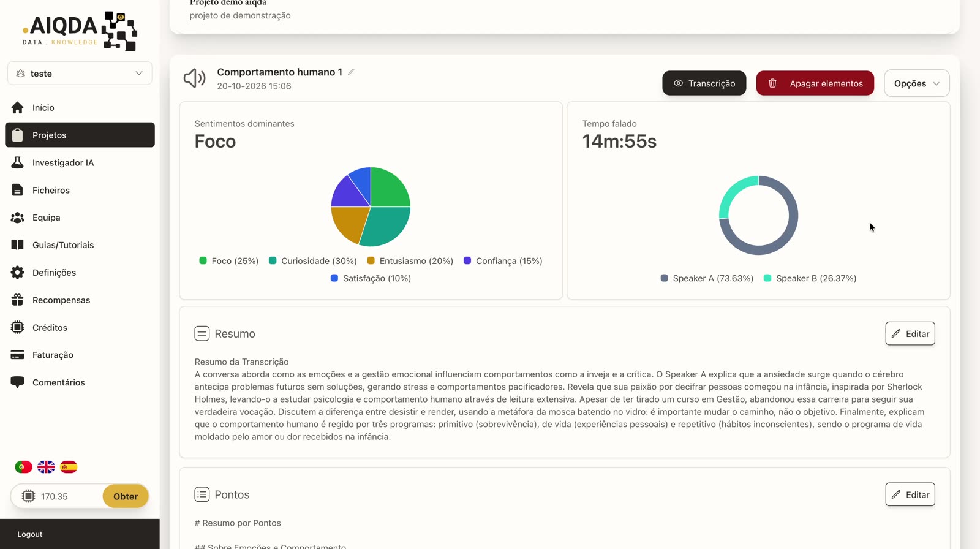Open Ficheiros in the sidebar
Viewport: 980px width, 549px height.
[x=80, y=190]
